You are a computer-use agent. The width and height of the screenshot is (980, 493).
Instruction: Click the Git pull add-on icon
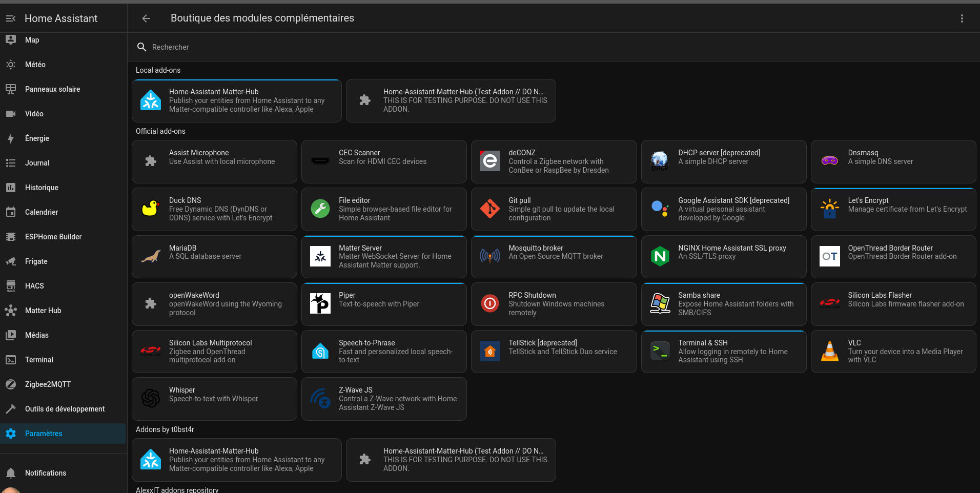[490, 209]
